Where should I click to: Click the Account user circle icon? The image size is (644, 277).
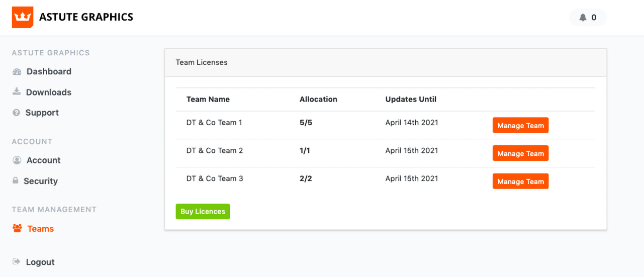coord(17,160)
